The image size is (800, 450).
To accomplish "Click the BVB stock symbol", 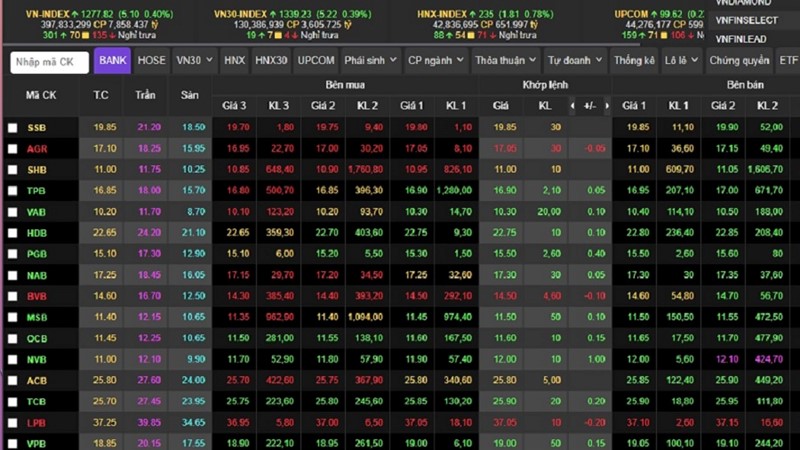I will point(37,296).
